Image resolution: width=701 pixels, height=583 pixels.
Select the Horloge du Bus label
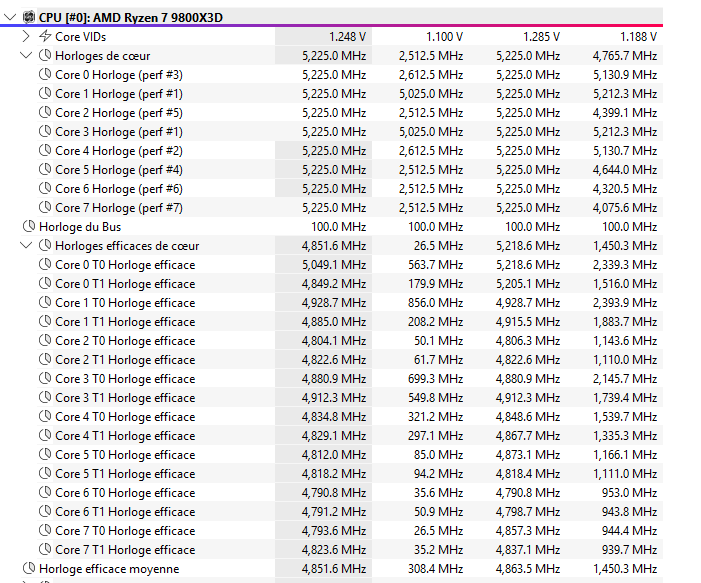point(80,227)
